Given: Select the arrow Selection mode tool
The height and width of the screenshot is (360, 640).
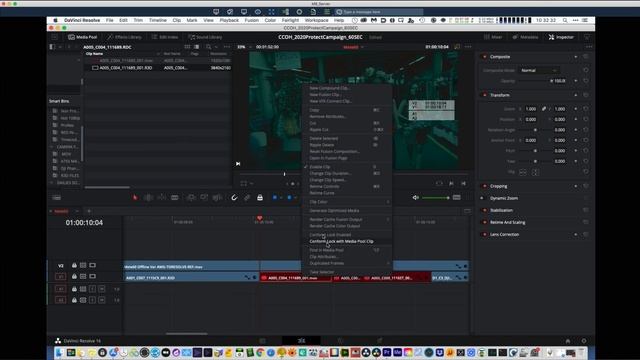Looking at the screenshot, I should pos(135,198).
